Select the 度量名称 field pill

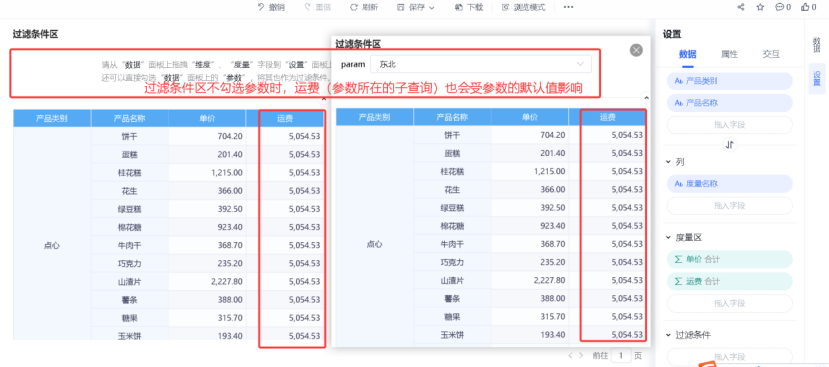pyautogui.click(x=730, y=184)
